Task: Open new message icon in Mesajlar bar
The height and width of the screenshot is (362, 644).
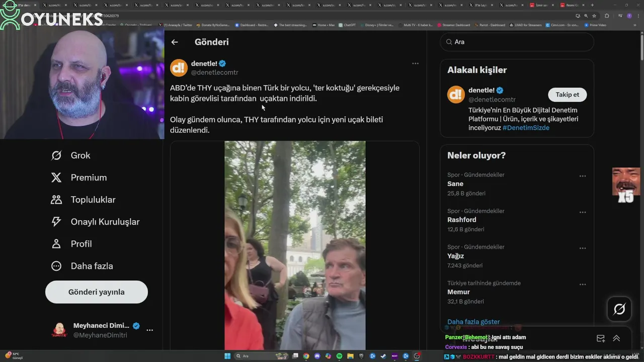Action: (x=601, y=338)
